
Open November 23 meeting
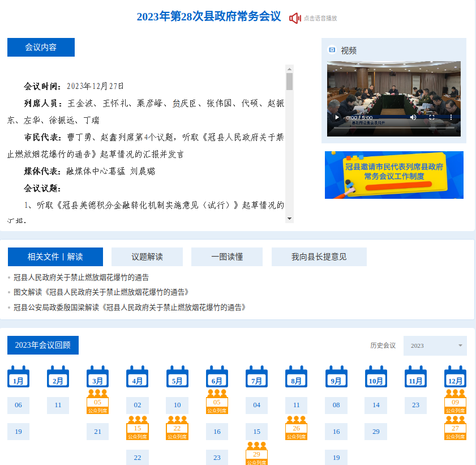(415, 405)
